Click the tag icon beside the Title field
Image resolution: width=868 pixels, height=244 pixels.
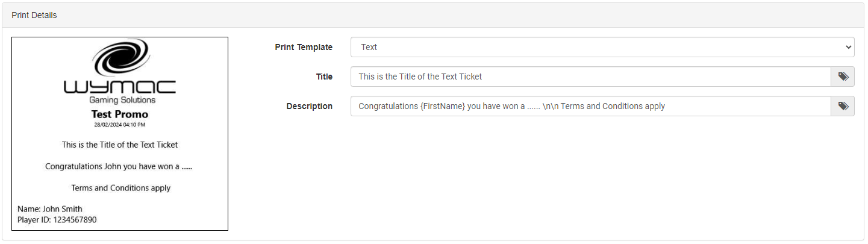[x=843, y=77]
